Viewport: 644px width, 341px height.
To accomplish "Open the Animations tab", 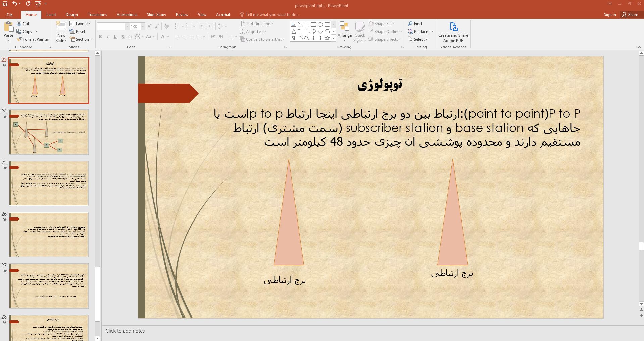I will [x=127, y=15].
